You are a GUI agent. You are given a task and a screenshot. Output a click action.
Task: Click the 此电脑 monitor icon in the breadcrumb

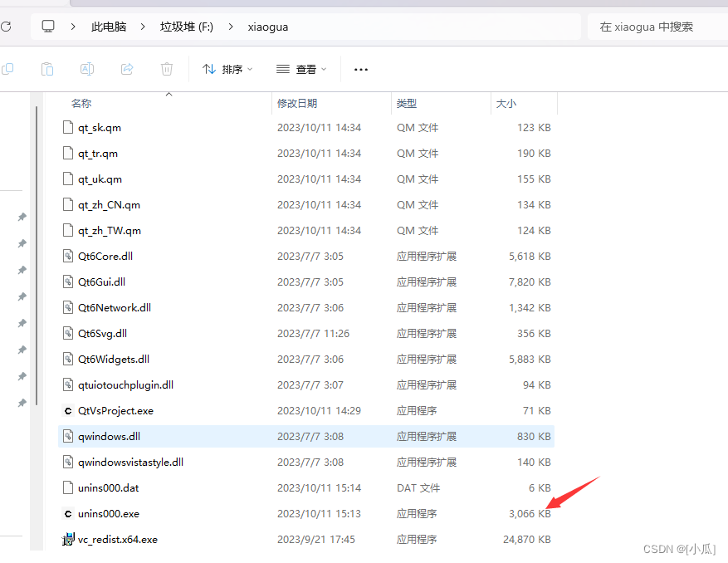[x=47, y=26]
